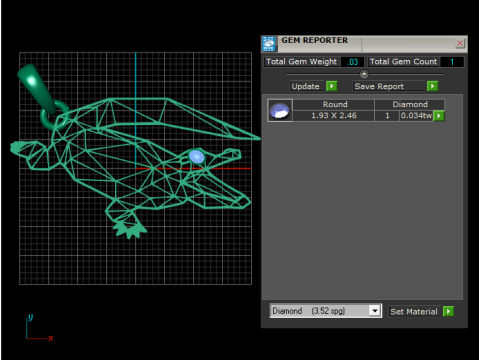
Task: Collapse the panel using the small up-arrow handle
Action: (x=364, y=74)
